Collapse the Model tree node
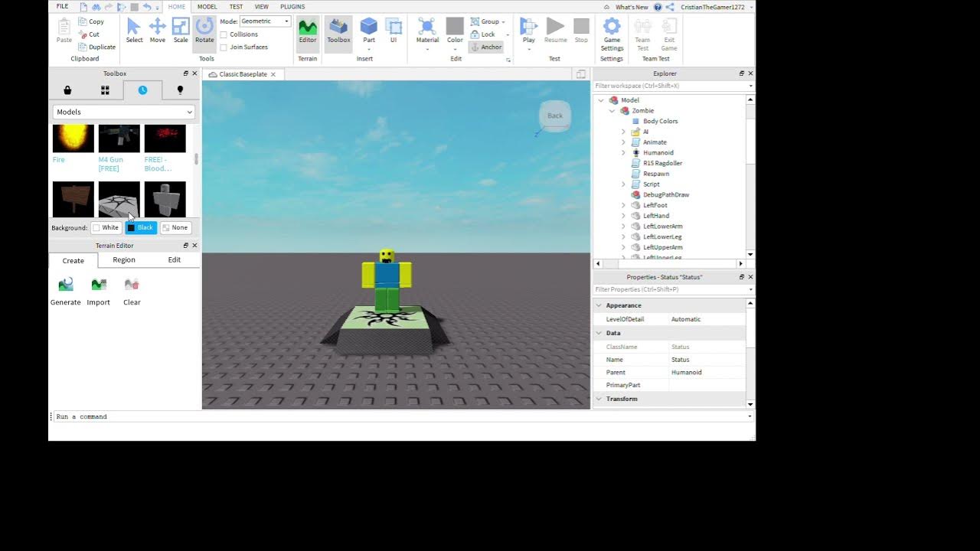980x551 pixels. 601,100
